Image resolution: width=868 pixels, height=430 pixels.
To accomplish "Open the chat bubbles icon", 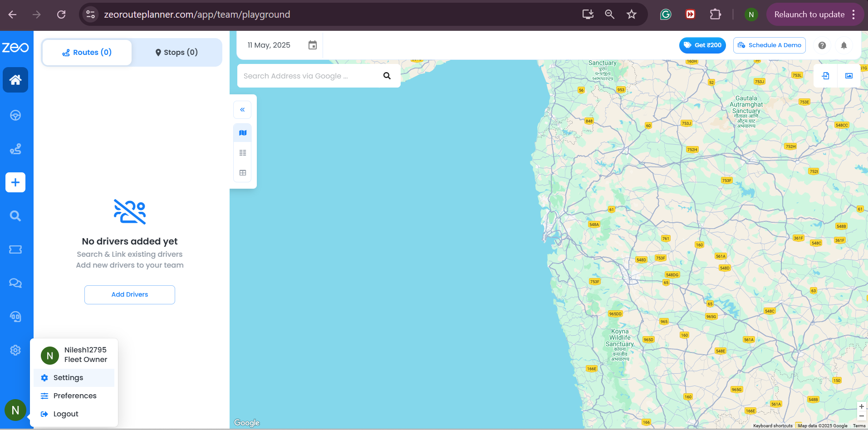I will click(15, 283).
